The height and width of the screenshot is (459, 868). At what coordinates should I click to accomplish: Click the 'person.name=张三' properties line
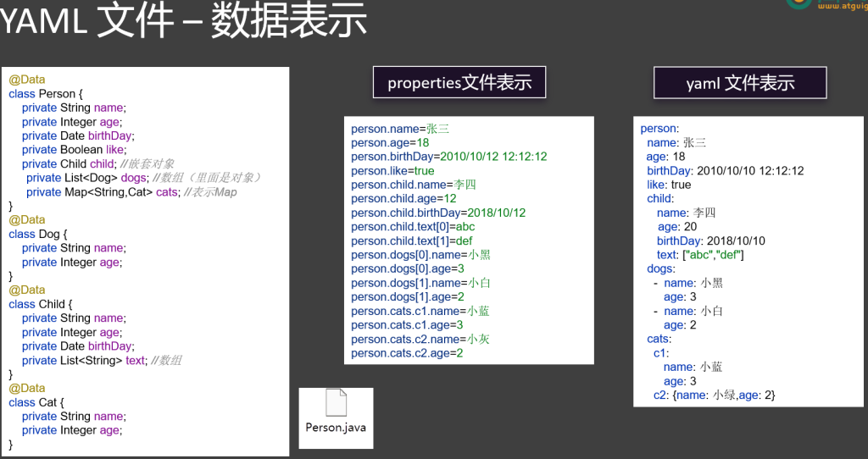400,129
